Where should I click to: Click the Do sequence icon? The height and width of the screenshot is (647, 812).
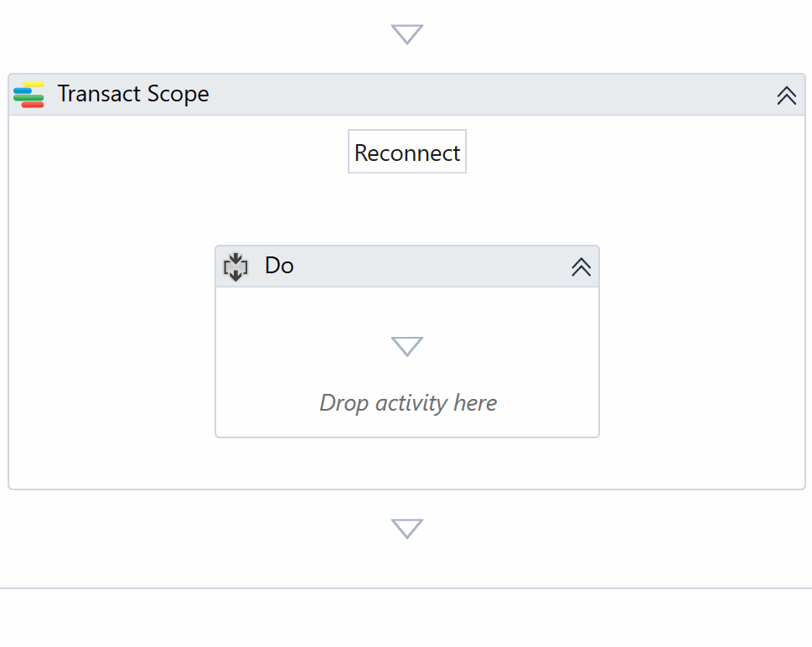point(235,267)
